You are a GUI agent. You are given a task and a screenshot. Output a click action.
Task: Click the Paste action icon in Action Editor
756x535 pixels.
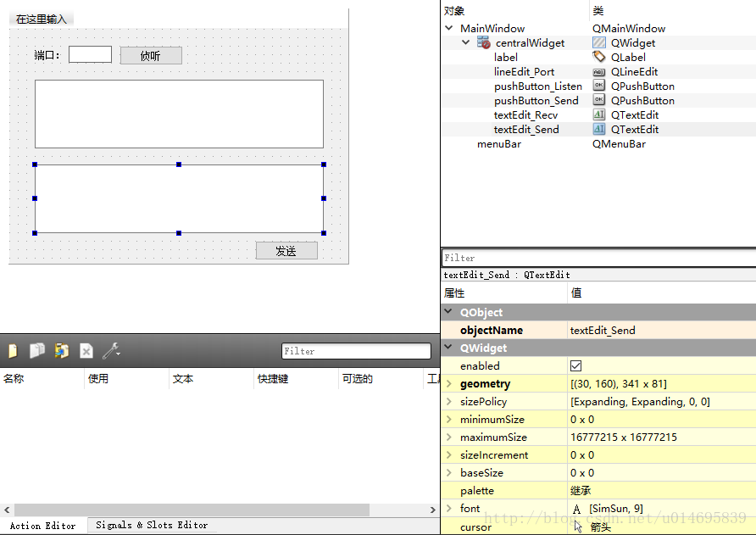(x=62, y=351)
